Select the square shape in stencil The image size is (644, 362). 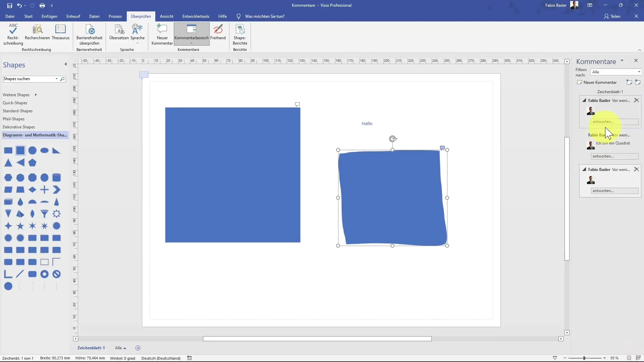[x=20, y=150]
